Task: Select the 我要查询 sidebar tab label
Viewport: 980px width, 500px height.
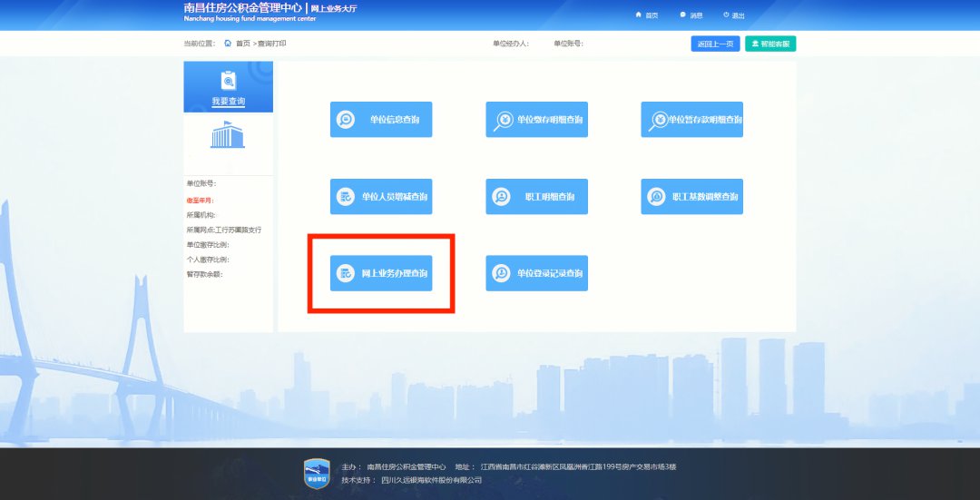Action: coord(228,102)
